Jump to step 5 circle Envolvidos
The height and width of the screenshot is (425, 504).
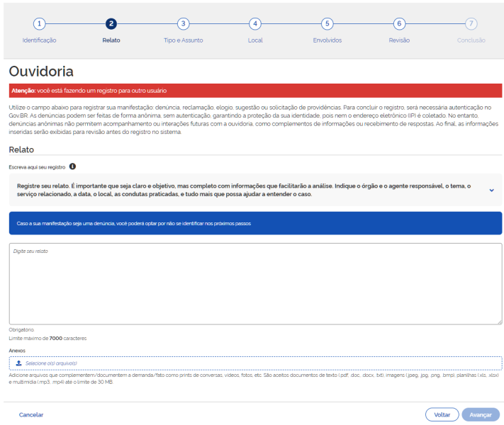pyautogui.click(x=327, y=23)
